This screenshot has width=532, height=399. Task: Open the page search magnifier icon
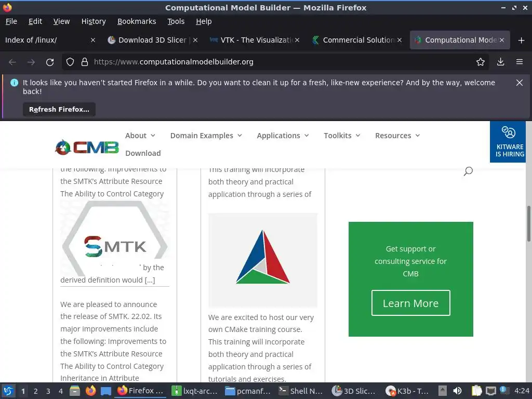[468, 171]
